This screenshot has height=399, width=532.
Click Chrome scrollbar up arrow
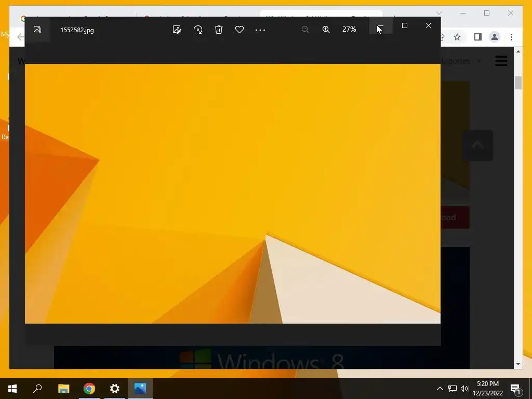(x=518, y=51)
